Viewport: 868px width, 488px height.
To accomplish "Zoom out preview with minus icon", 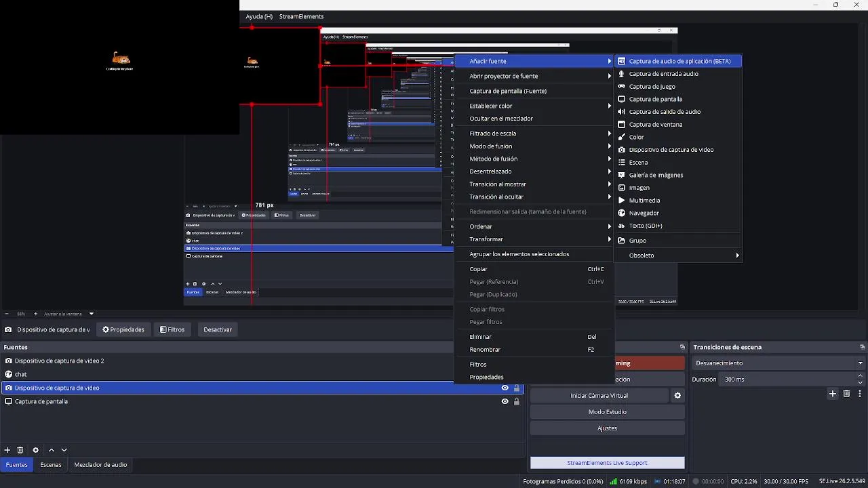I will click(7, 314).
